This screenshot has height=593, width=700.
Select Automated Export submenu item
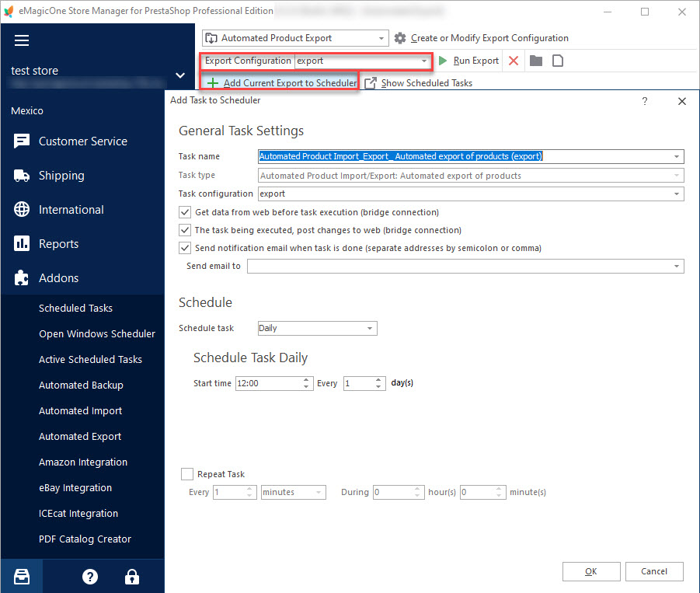pyautogui.click(x=80, y=436)
